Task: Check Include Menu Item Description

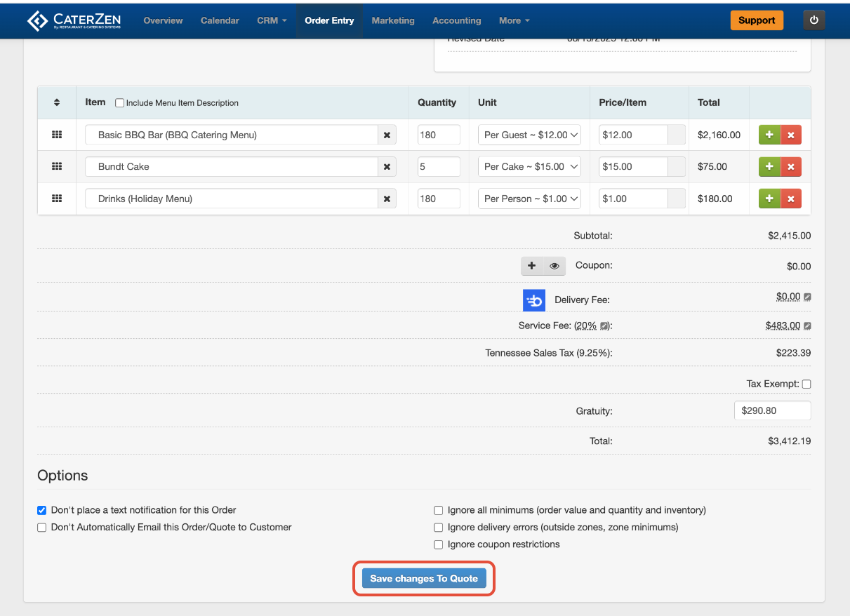Action: (x=119, y=102)
